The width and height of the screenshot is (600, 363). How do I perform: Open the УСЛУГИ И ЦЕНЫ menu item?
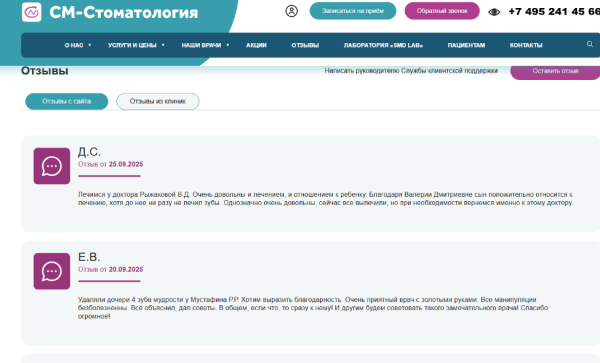[132, 45]
